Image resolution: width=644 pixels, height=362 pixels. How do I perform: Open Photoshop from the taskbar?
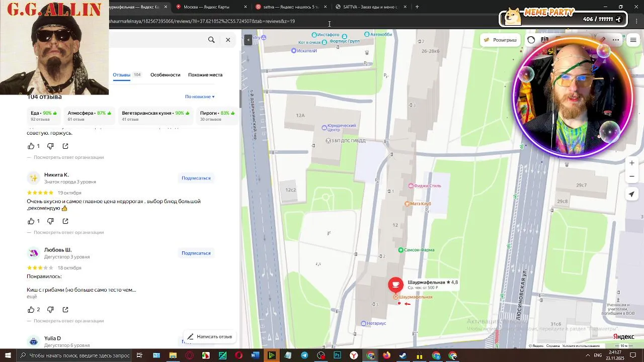tap(337, 355)
